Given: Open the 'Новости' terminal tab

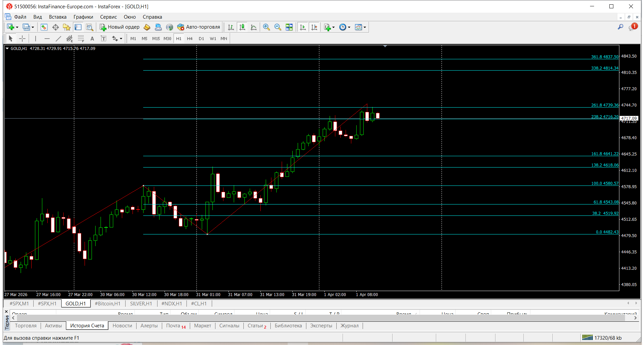Looking at the screenshot, I should 122,326.
